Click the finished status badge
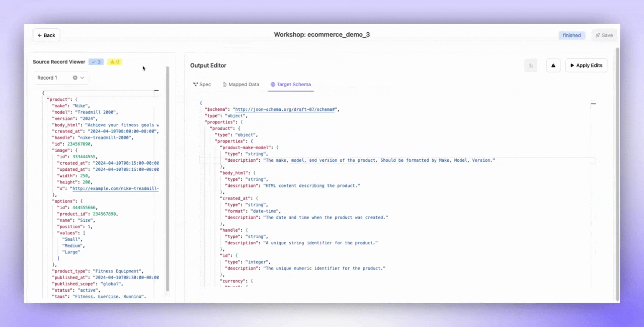The height and width of the screenshot is (327, 644). click(x=572, y=35)
